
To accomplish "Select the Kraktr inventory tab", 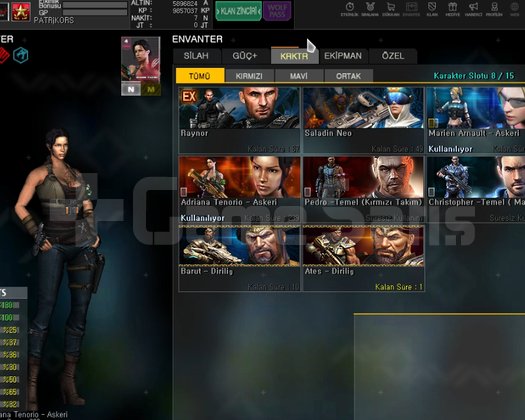I will click(x=294, y=56).
